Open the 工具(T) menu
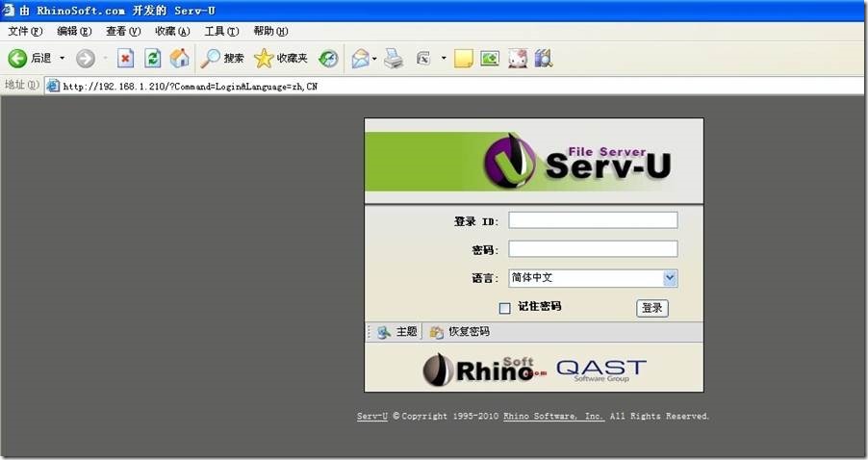 pyautogui.click(x=221, y=31)
